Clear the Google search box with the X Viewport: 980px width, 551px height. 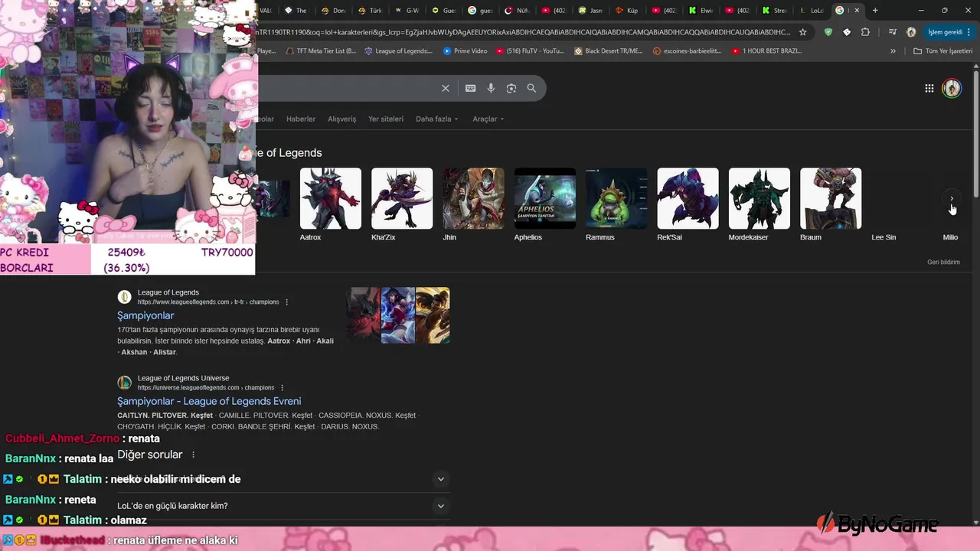point(446,88)
